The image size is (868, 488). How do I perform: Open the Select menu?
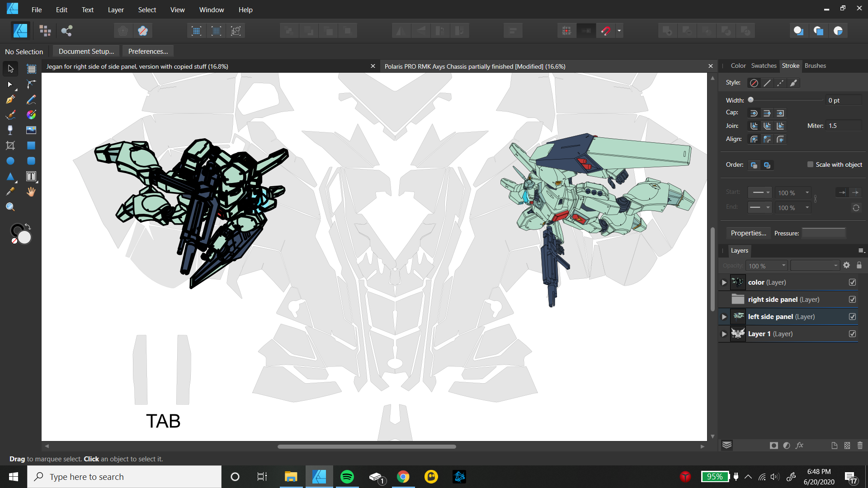[x=147, y=9]
